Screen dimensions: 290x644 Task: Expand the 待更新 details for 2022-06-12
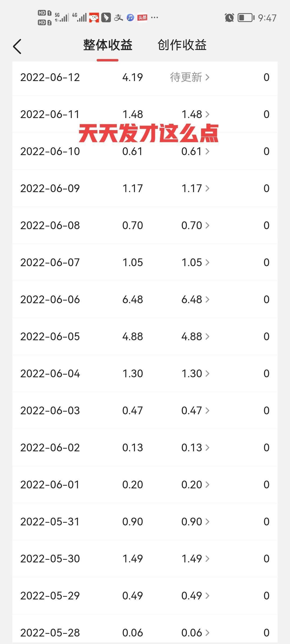coord(190,77)
